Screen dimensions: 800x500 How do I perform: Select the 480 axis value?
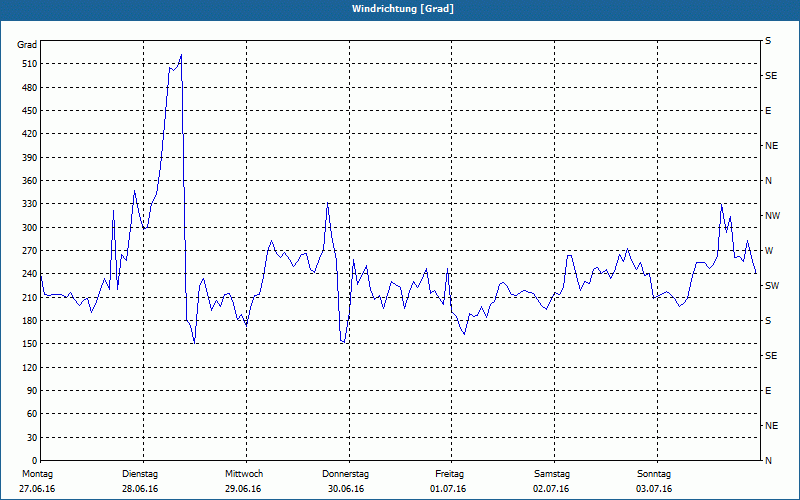[30, 88]
